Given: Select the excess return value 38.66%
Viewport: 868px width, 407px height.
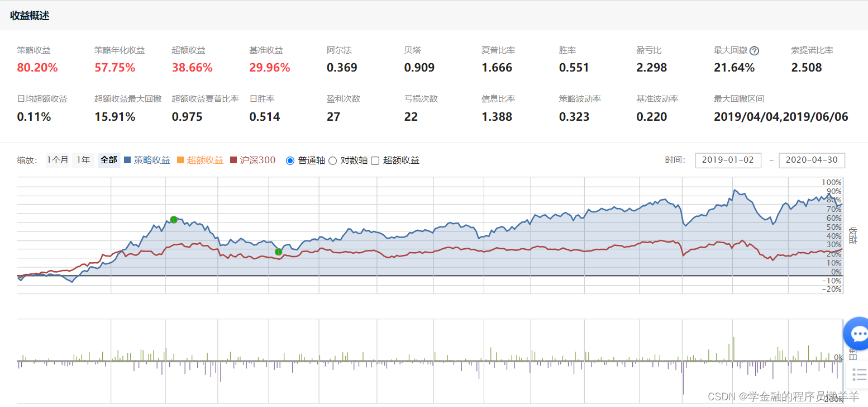Looking at the screenshot, I should pyautogui.click(x=192, y=68).
